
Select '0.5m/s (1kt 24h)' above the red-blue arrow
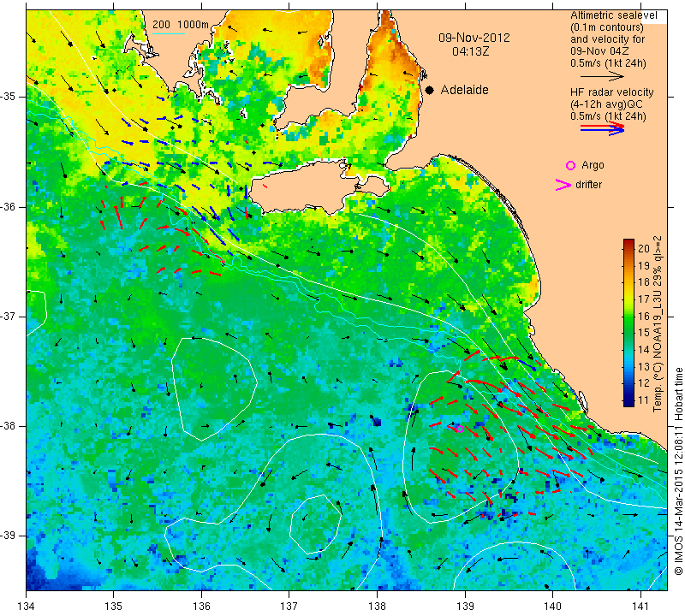[x=608, y=116]
